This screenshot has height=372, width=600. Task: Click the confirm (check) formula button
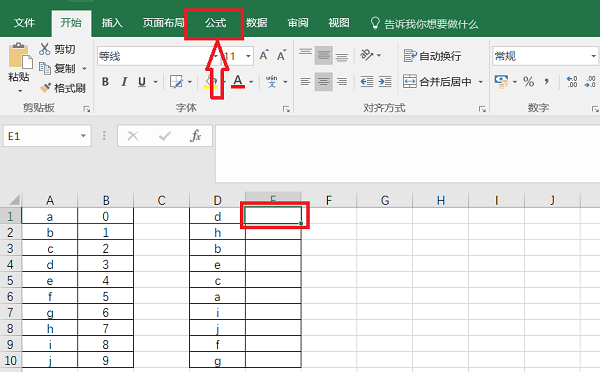(165, 136)
